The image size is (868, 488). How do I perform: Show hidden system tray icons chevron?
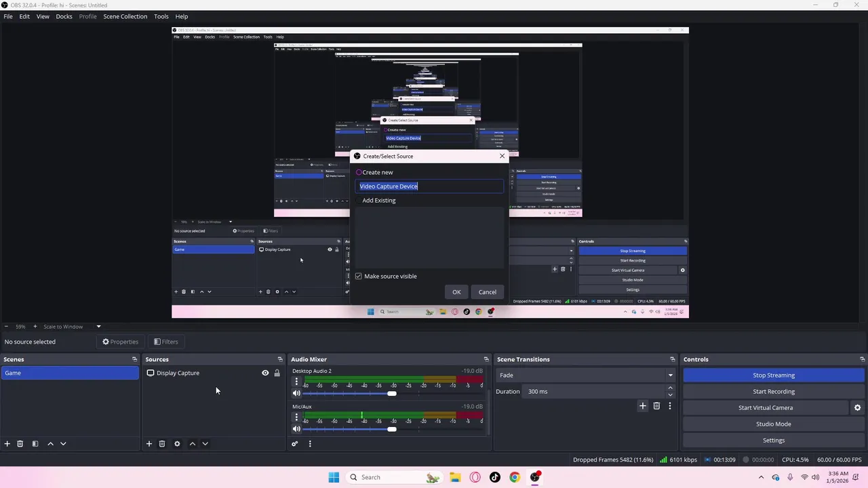pyautogui.click(x=761, y=477)
